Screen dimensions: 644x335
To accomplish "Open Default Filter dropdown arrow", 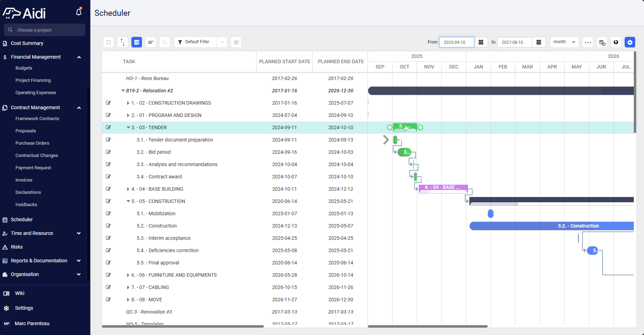I will tap(222, 42).
